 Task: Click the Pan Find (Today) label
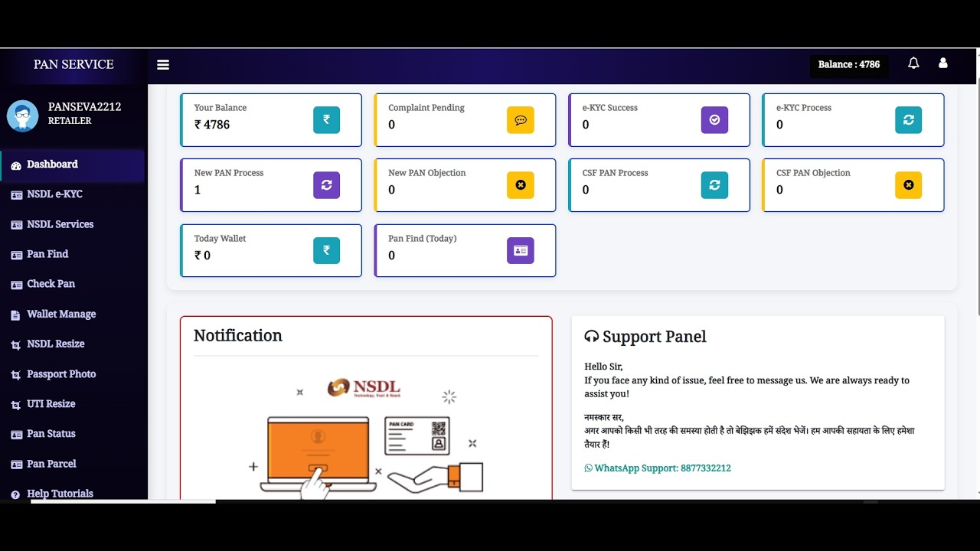423,239
